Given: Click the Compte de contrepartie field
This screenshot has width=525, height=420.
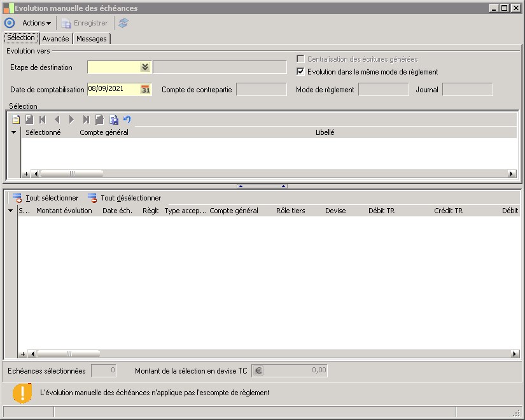Looking at the screenshot, I should click(261, 90).
